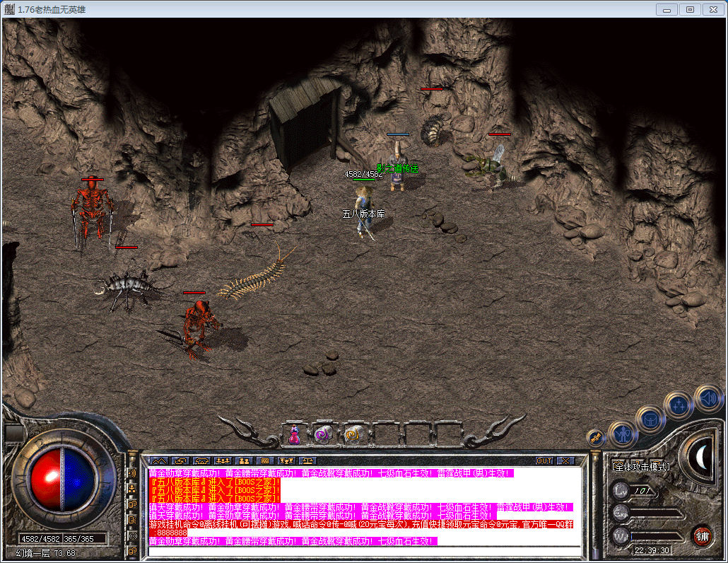The width and height of the screenshot is (728, 563).
Task: Use the purple spiral scroll in belt
Action: 323,435
